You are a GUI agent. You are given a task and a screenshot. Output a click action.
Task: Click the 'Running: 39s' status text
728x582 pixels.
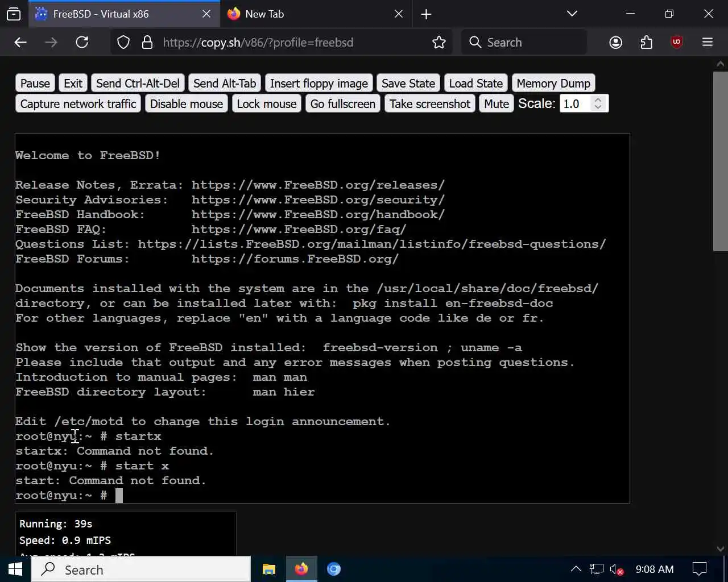pyautogui.click(x=56, y=524)
